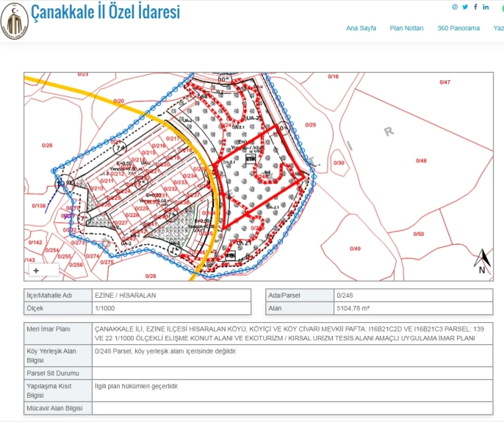Screen dimensions: 504x422
Task: Open the Twitter social icon
Action: click(465, 7)
